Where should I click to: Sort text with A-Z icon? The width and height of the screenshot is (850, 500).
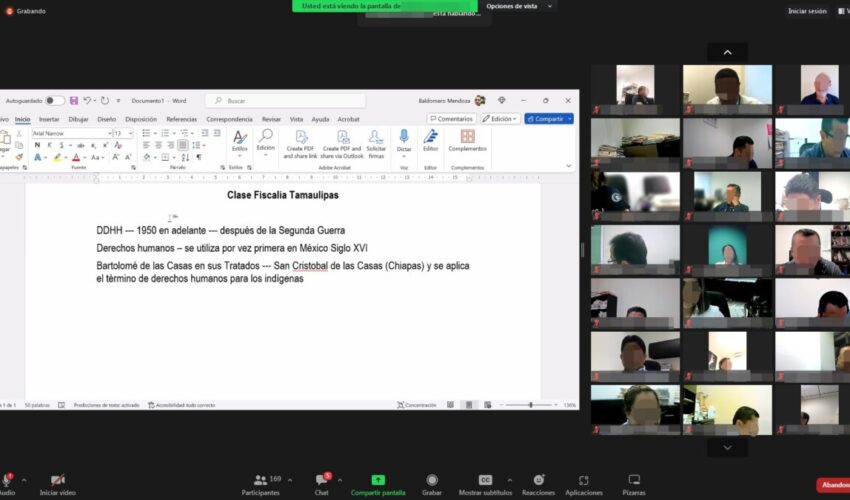click(185, 157)
